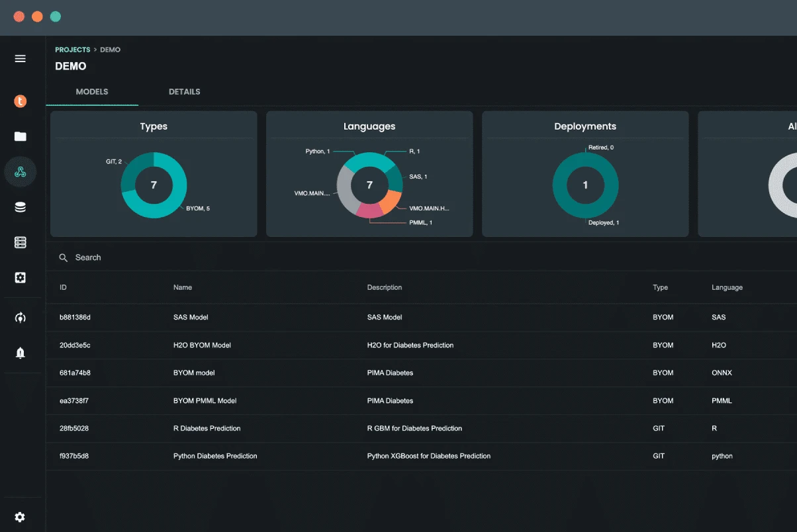Select 'Python Diabetes Prediction' name

point(215,456)
